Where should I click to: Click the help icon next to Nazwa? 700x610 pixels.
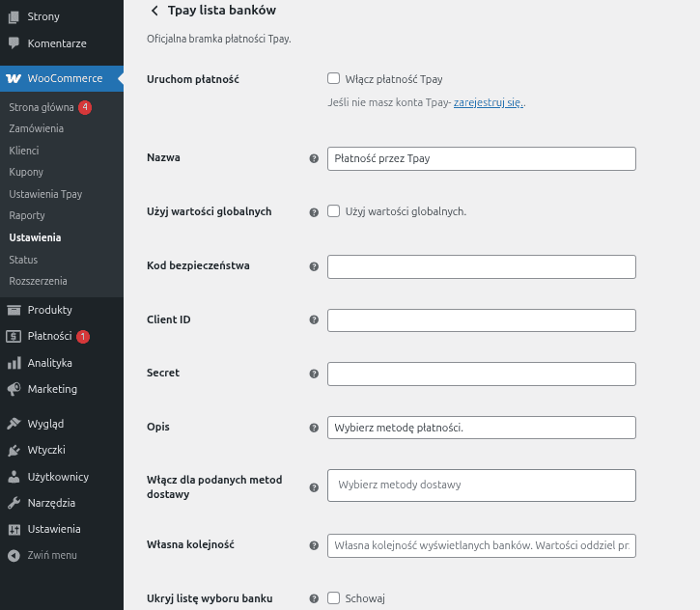314,158
